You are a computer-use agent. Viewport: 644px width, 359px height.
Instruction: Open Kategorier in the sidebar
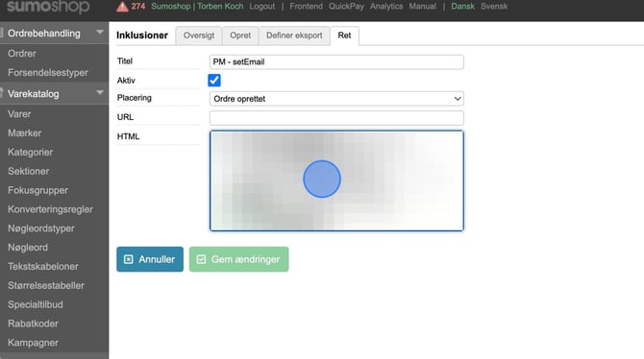click(x=31, y=152)
